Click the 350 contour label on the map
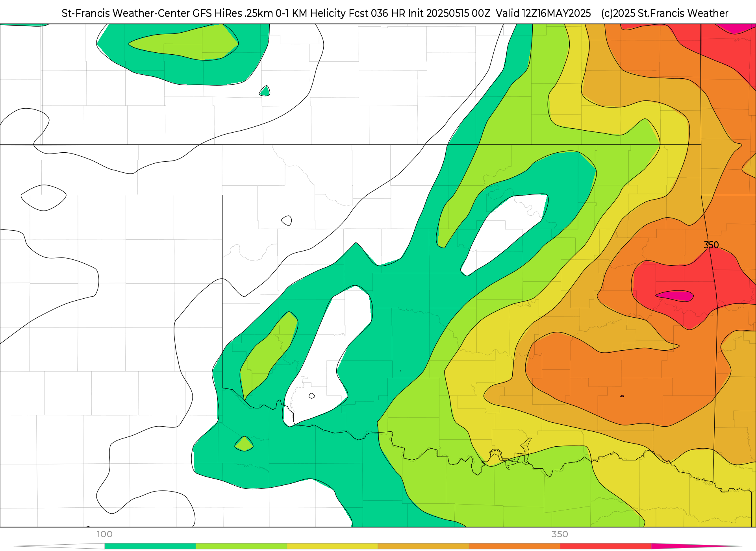756x551 pixels. coord(711,245)
